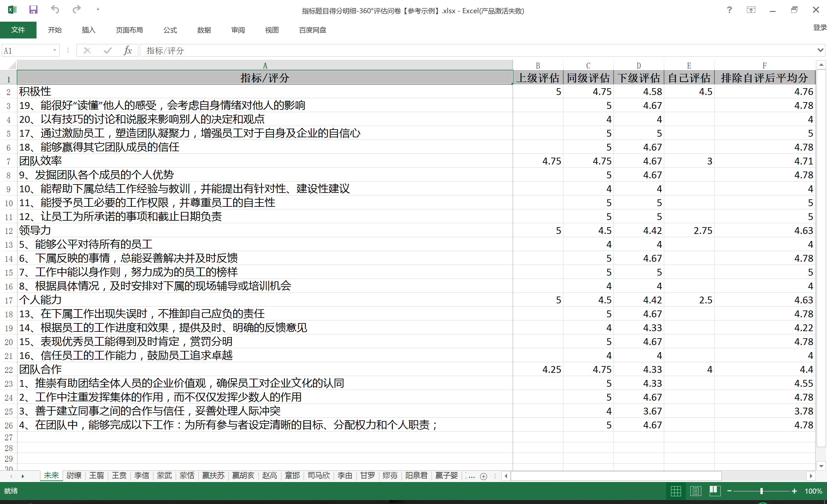Open the 审阅 ribbon tab

tap(238, 30)
